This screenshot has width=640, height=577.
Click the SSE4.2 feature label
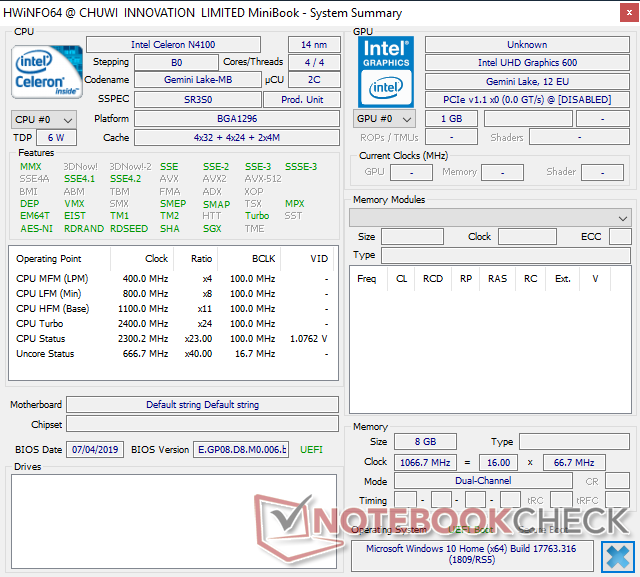[x=125, y=178]
